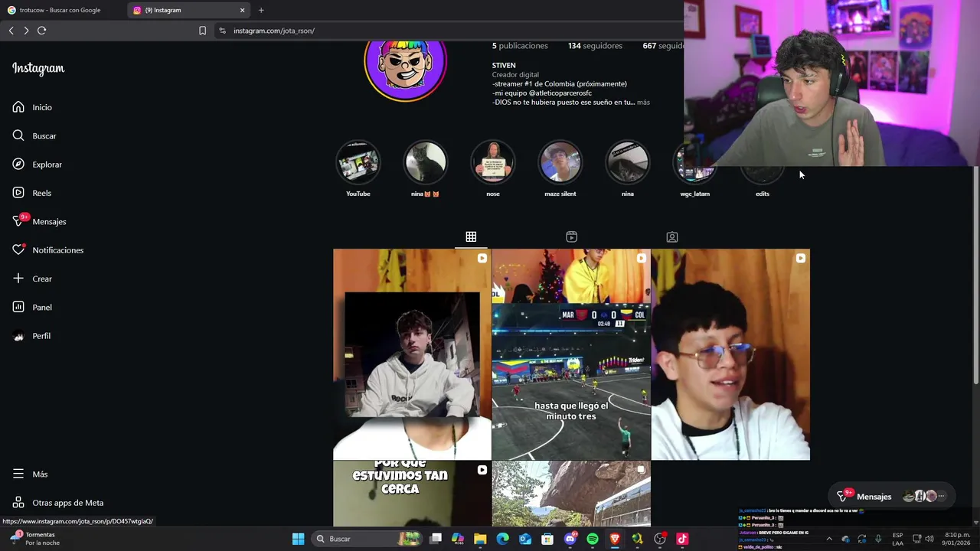Open the Brave browser taskbar icon
The width and height of the screenshot is (980, 551).
point(615,539)
